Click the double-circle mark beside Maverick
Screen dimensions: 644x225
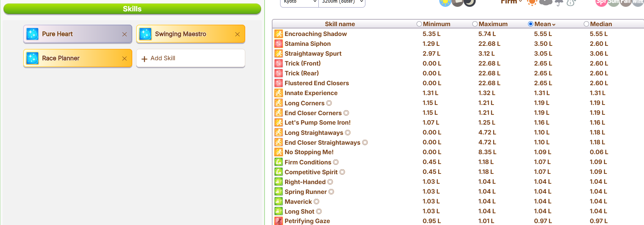(317, 202)
